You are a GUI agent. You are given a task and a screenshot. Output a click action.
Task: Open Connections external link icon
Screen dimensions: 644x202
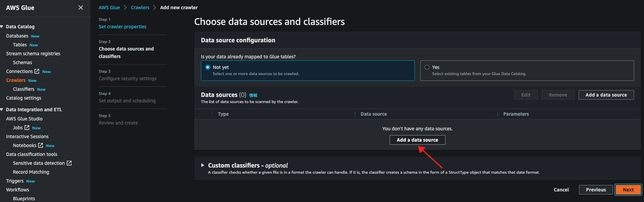point(37,71)
